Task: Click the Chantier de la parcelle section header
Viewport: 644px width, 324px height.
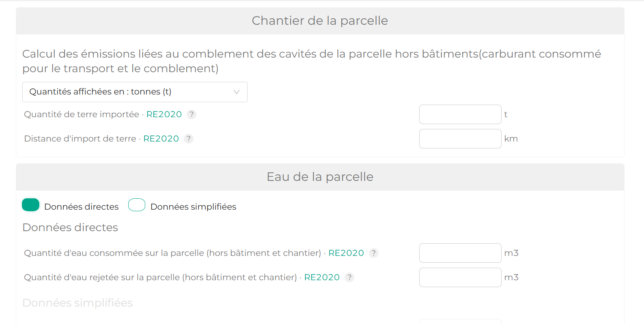Action: coord(320,21)
